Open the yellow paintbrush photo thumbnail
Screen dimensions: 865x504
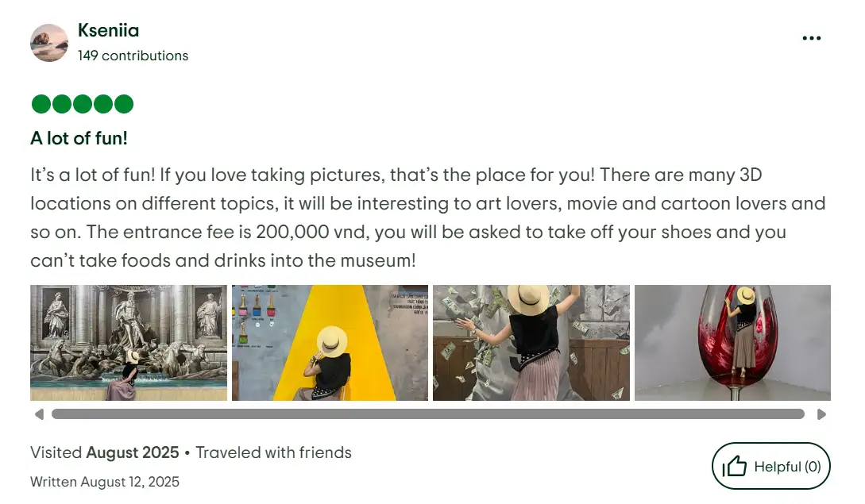pos(330,342)
